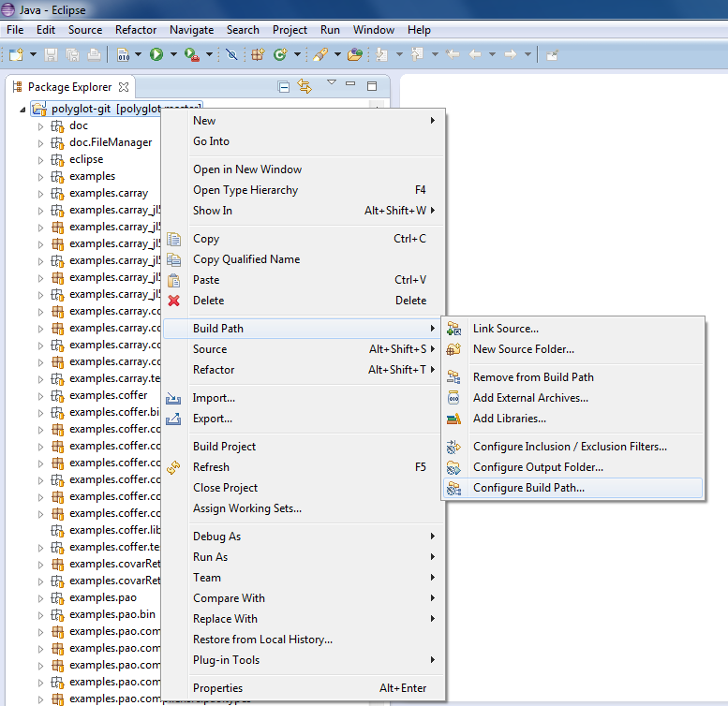Image resolution: width=728 pixels, height=706 pixels.
Task: Open the Package Explorer View Menu triangle
Action: click(331, 84)
